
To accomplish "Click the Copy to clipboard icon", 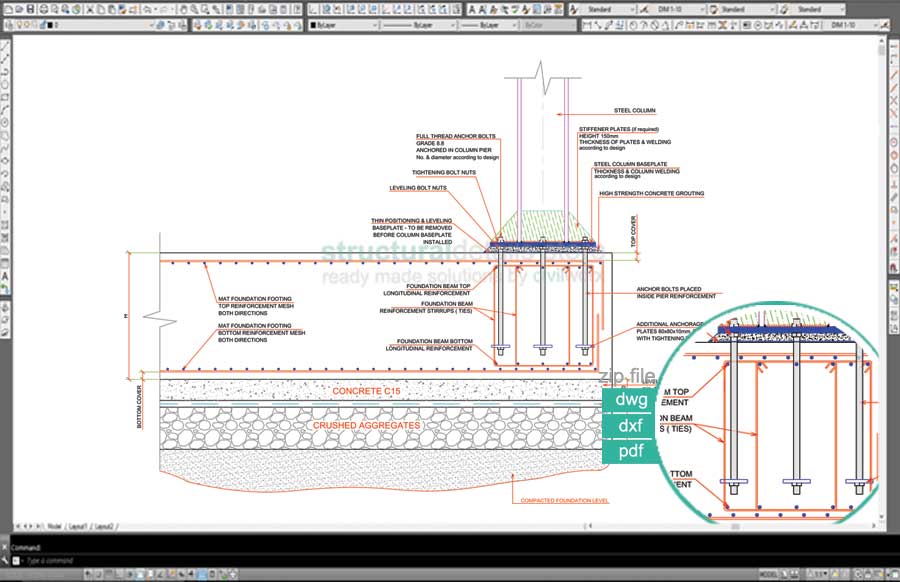I will (101, 9).
